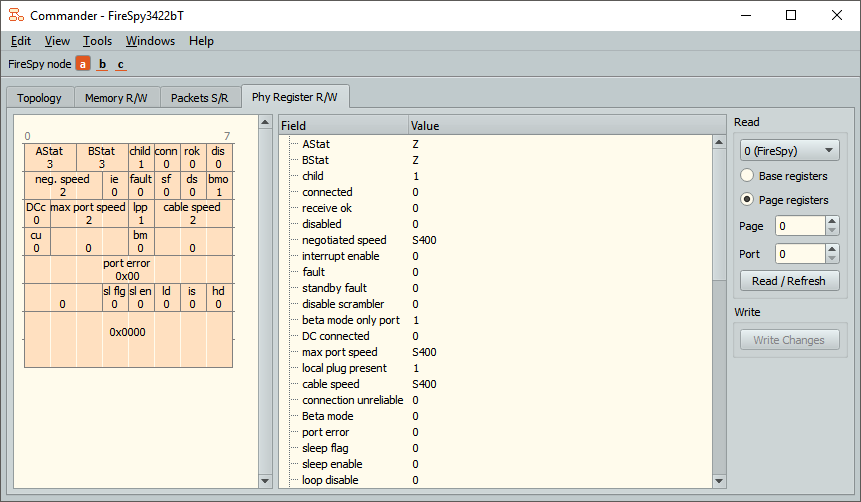Screen dimensions: 861x502
Task: Click the register map scrollbar down arrow
Action: pyautogui.click(x=265, y=481)
